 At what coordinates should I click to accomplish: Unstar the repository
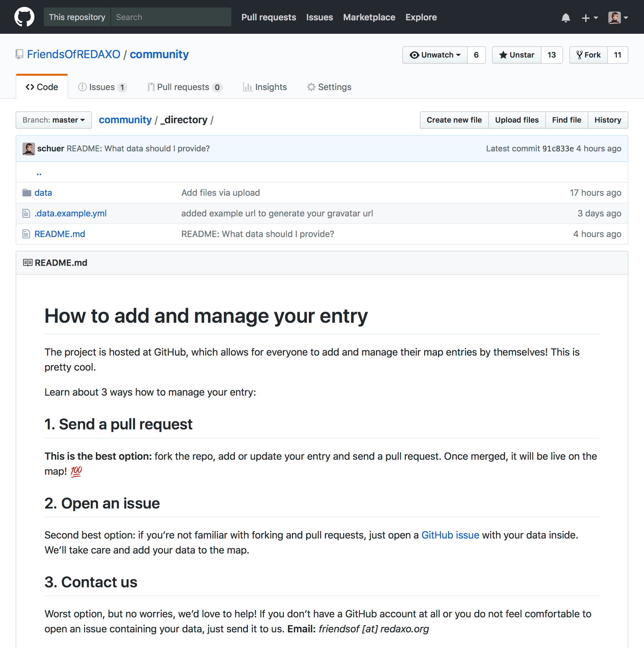coord(517,55)
